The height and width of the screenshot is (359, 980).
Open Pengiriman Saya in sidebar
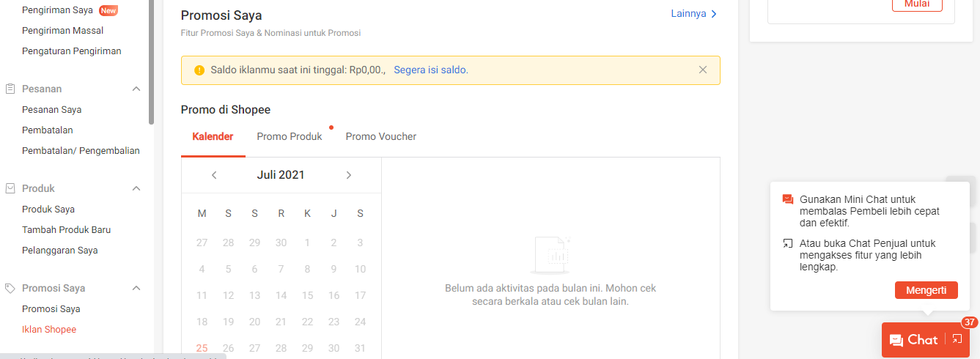click(59, 10)
